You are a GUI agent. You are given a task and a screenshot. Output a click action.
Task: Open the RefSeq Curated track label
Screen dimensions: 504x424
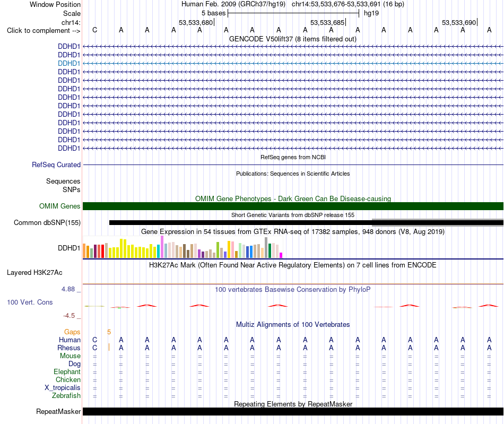click(56, 165)
